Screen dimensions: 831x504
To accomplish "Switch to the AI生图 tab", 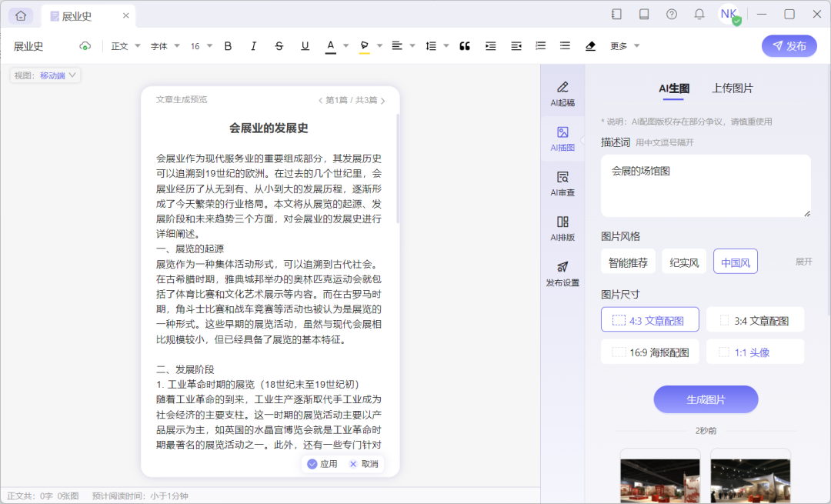I will 673,88.
